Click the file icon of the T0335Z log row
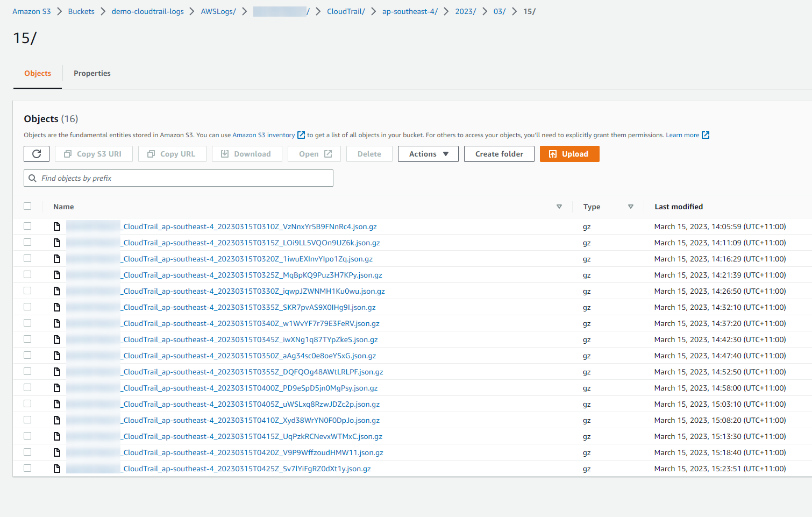Screen dimensions: 812x517 click(57, 307)
